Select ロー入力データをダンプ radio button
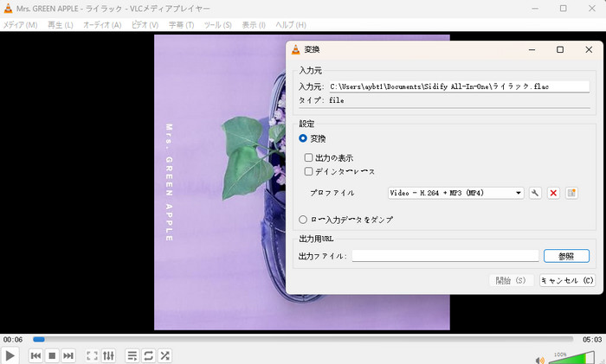 click(x=303, y=220)
